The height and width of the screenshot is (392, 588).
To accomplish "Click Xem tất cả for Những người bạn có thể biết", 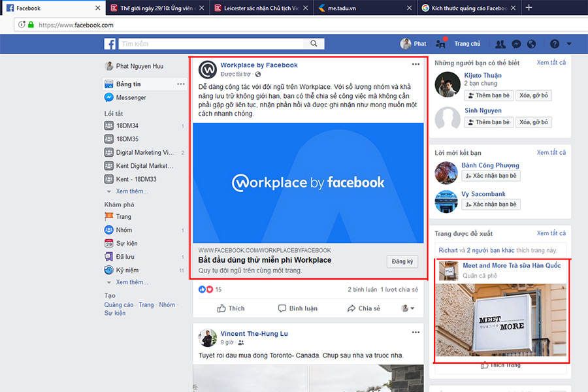I will (551, 63).
